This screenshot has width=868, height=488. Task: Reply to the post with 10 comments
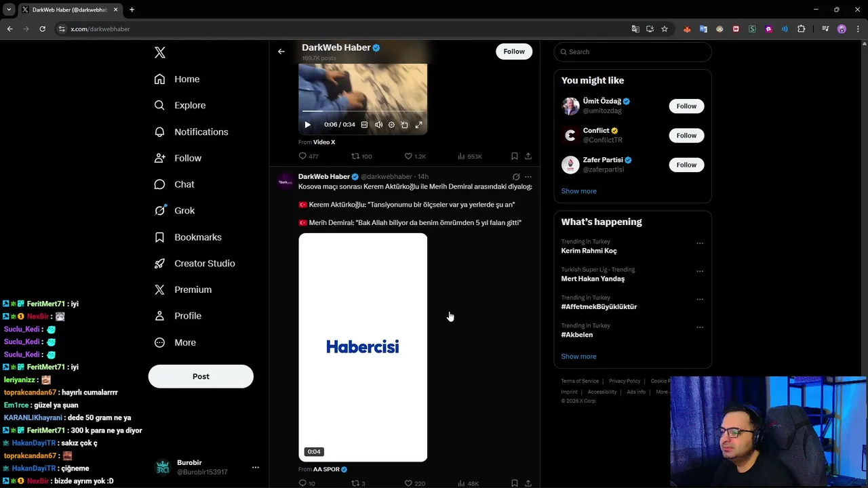point(307,483)
